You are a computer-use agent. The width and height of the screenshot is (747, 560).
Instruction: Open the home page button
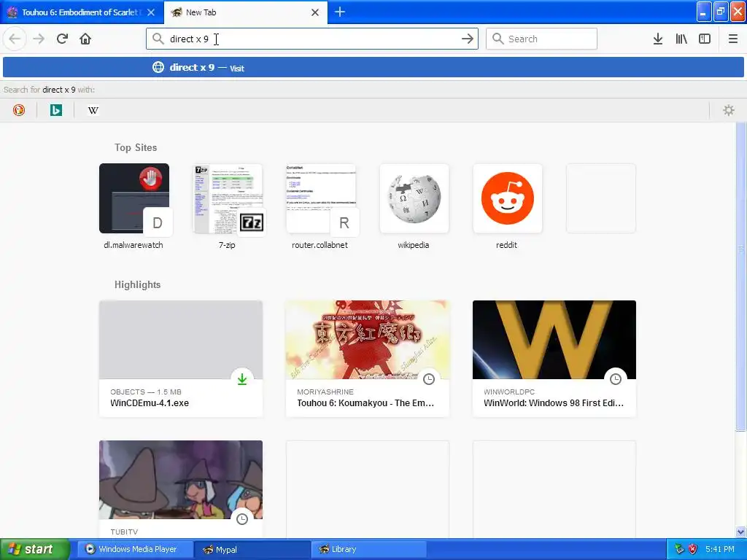[x=85, y=39]
